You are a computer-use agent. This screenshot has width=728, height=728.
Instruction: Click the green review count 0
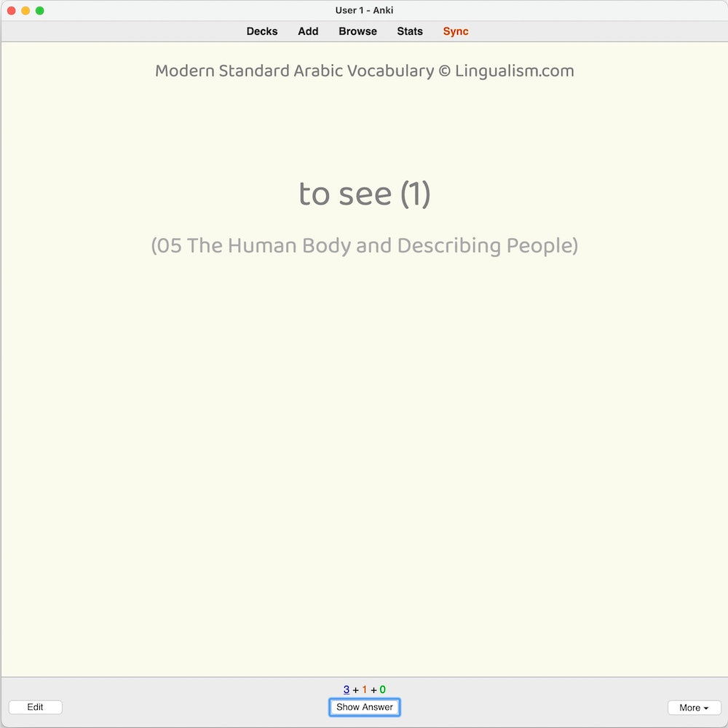coord(383,689)
